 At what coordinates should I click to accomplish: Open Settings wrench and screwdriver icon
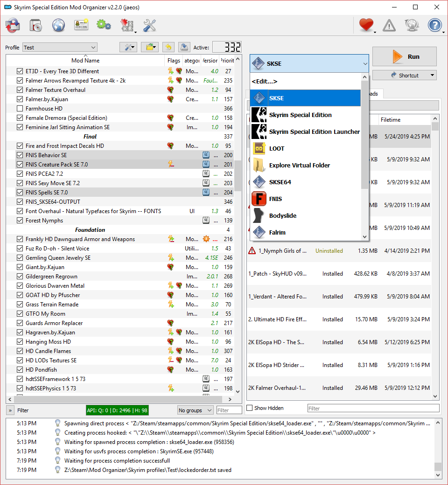pos(149,25)
